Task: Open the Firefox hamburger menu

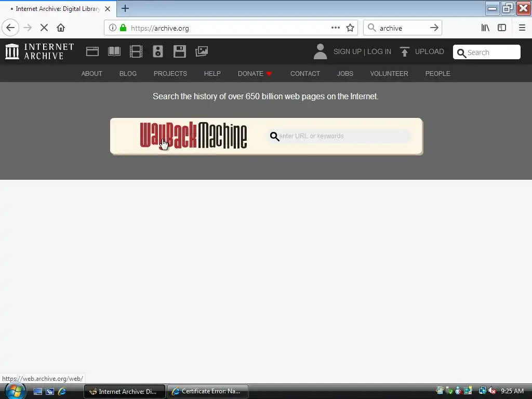Action: pos(522,28)
